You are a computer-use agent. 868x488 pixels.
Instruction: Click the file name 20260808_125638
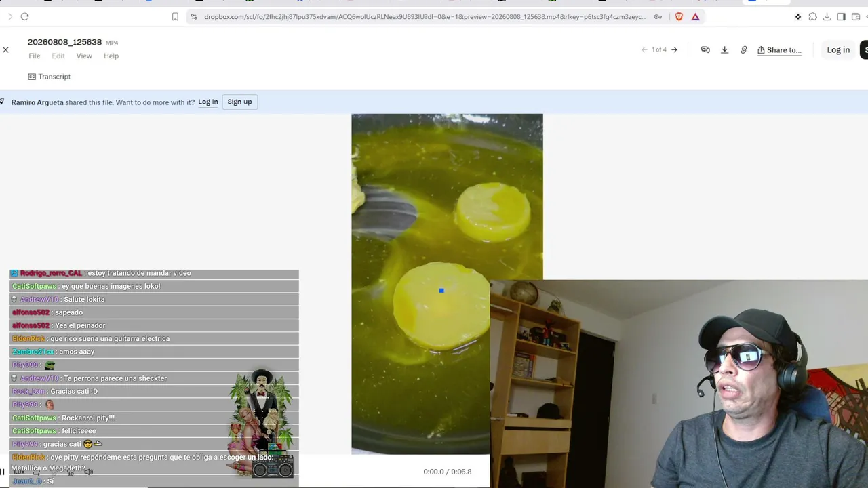pos(64,42)
